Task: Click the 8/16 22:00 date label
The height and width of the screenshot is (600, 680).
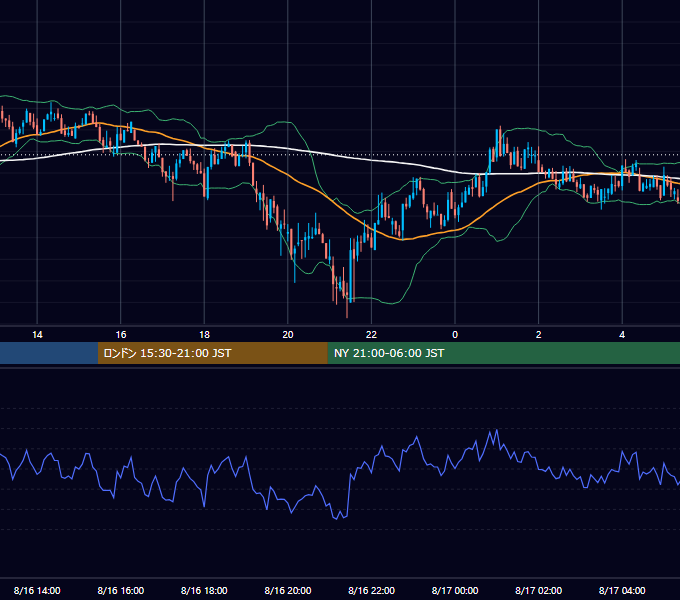Action: coord(371,590)
